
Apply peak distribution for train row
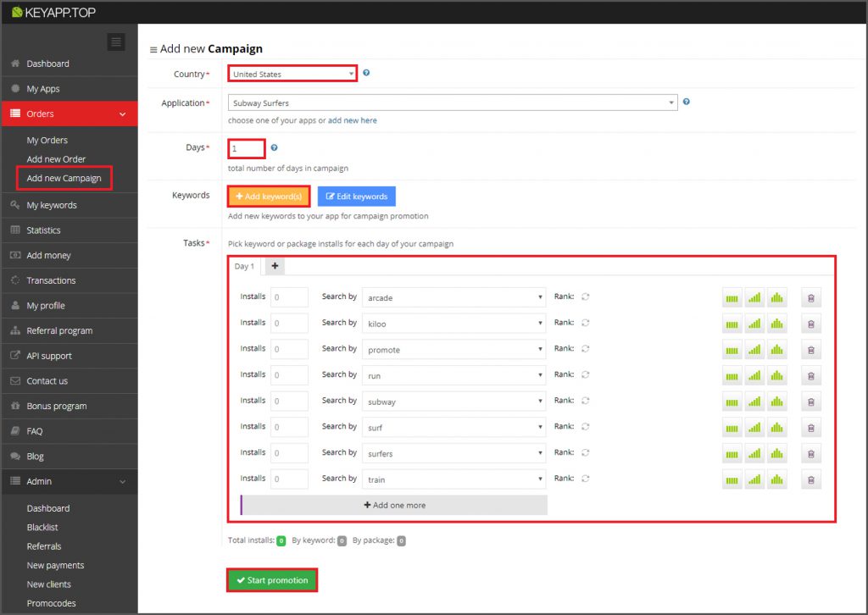coord(777,480)
